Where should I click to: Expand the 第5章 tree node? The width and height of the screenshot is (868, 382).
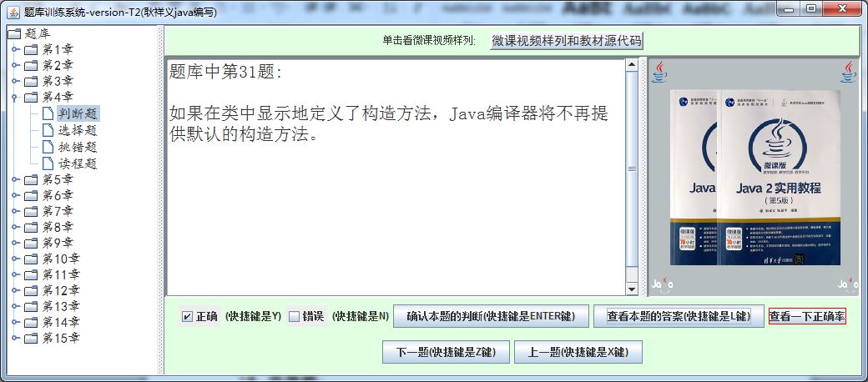(16, 179)
